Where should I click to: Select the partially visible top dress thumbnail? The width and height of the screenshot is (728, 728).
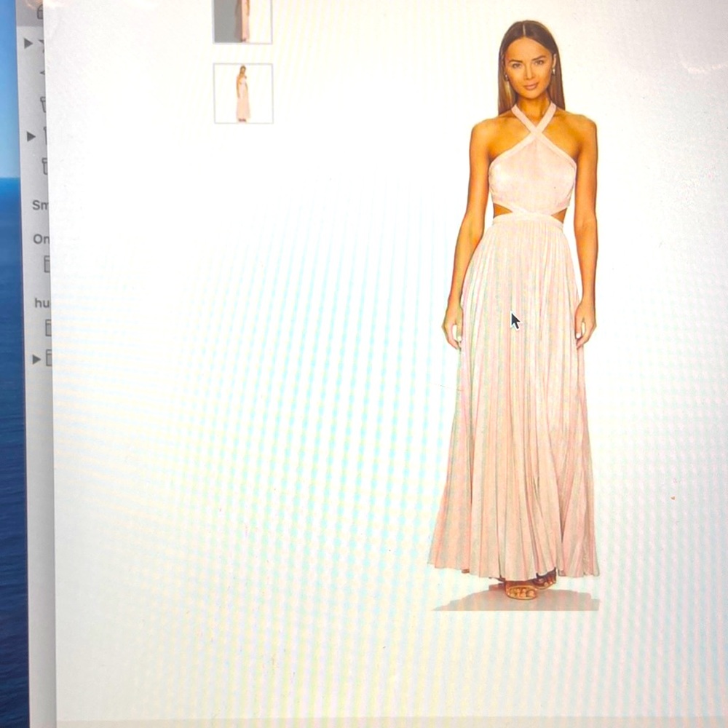click(x=243, y=21)
